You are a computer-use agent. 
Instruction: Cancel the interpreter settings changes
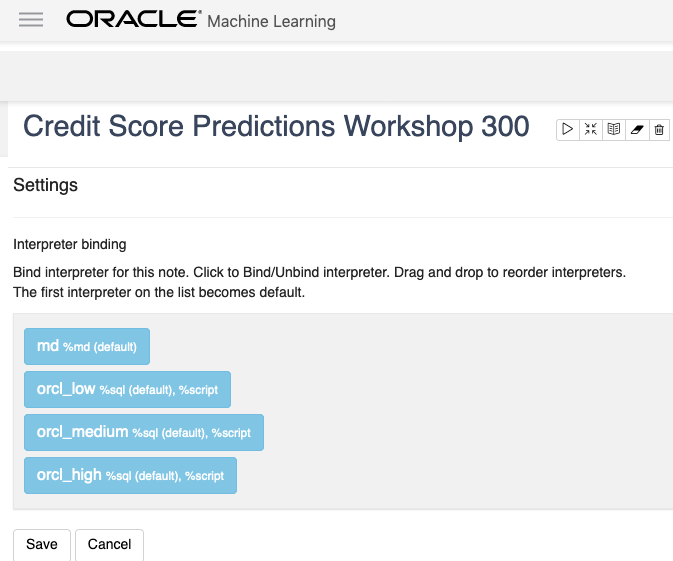[110, 544]
